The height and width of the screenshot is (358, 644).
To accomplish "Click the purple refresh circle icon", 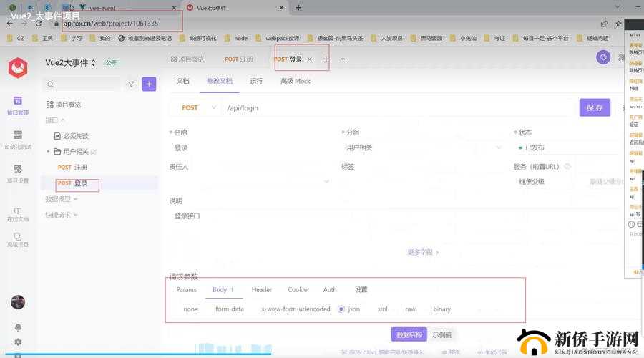I will click(x=603, y=57).
